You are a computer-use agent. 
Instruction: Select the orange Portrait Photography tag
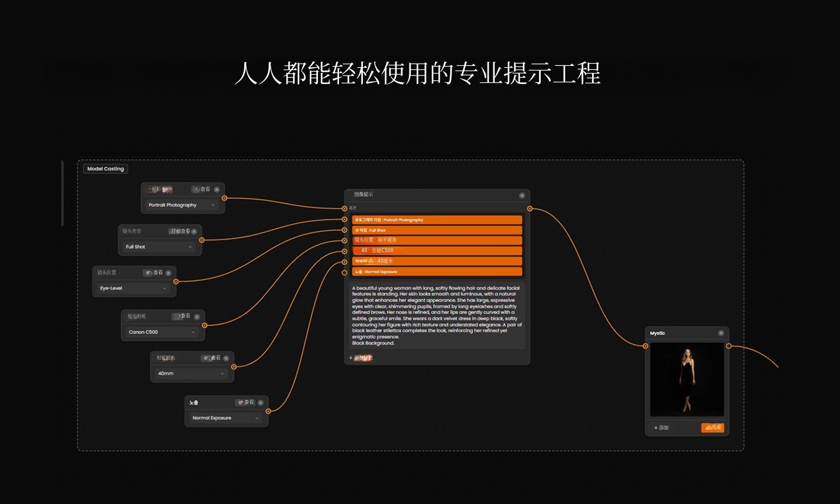tap(437, 220)
